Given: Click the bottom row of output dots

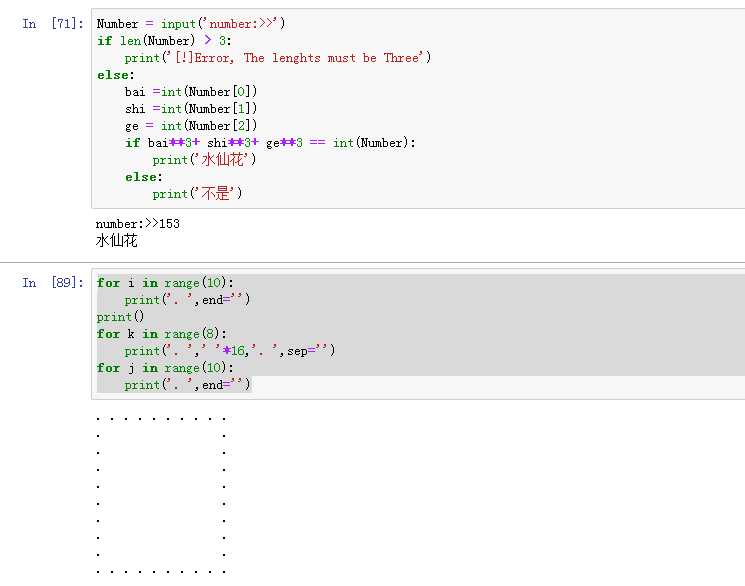Looking at the screenshot, I should (x=161, y=572).
